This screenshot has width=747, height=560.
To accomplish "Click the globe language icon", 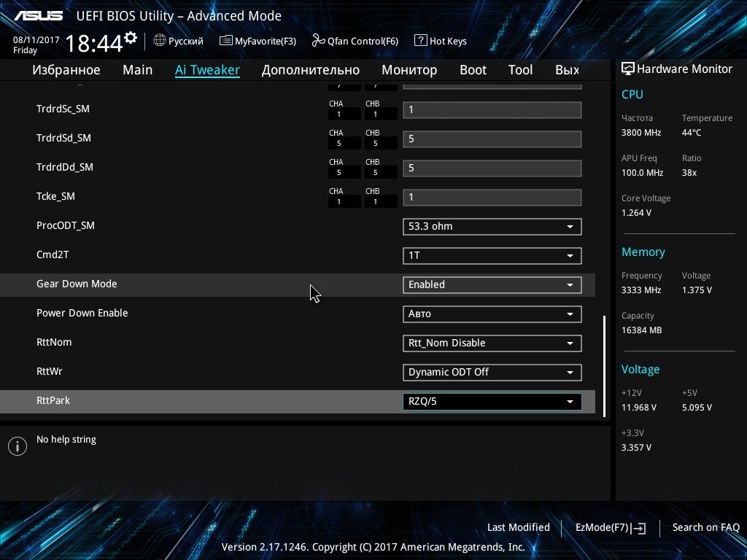I will [x=160, y=41].
